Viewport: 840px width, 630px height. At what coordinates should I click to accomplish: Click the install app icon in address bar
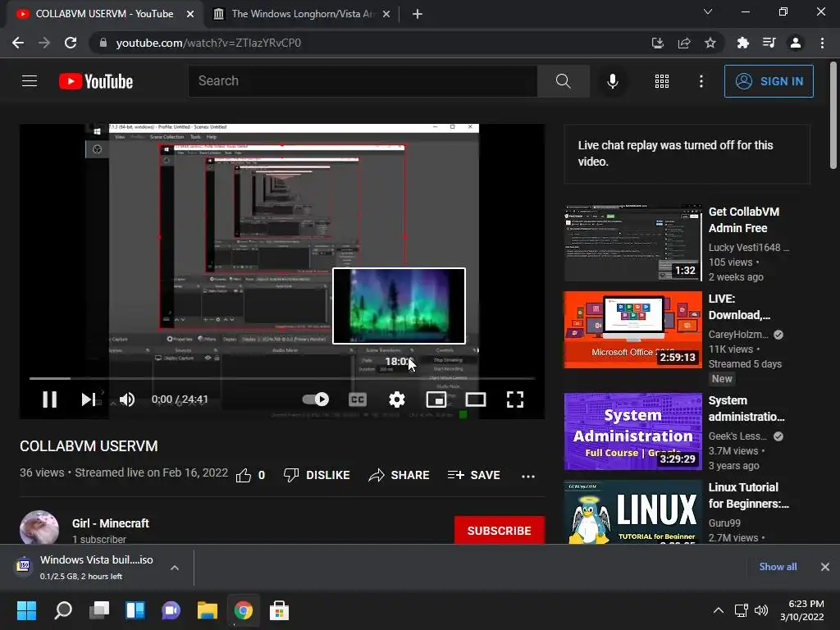[x=658, y=43]
